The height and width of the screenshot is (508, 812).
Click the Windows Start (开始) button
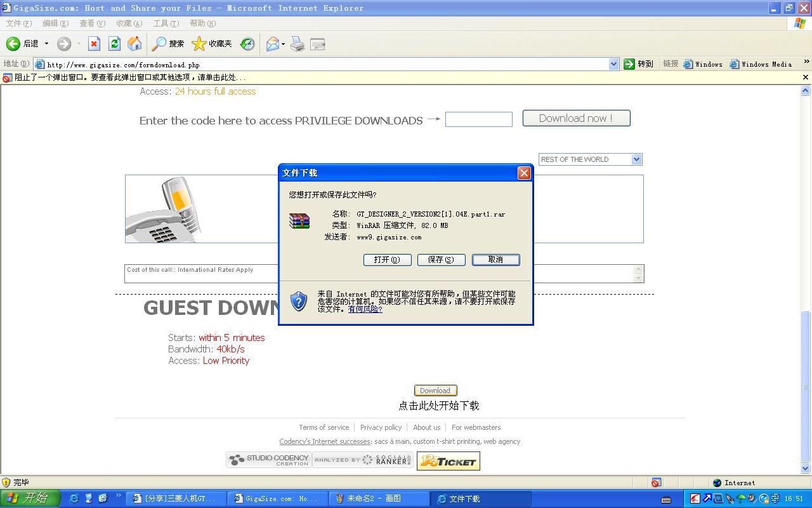tap(30, 498)
